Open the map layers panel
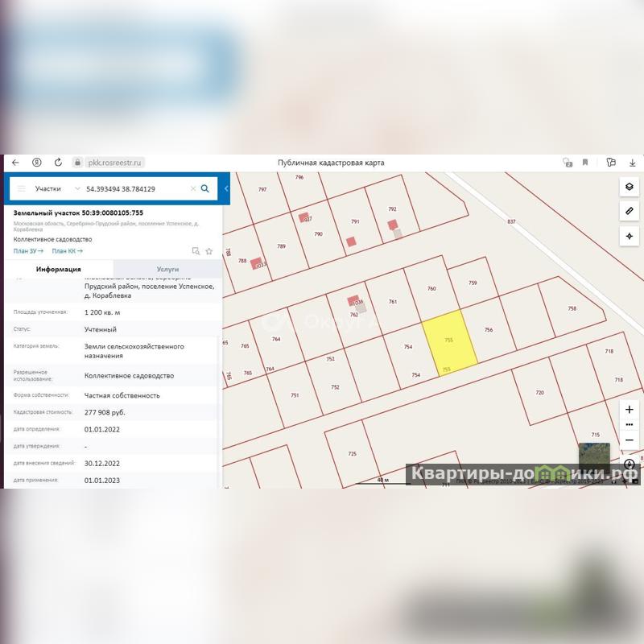This screenshot has height=644, width=644. pos(630,187)
